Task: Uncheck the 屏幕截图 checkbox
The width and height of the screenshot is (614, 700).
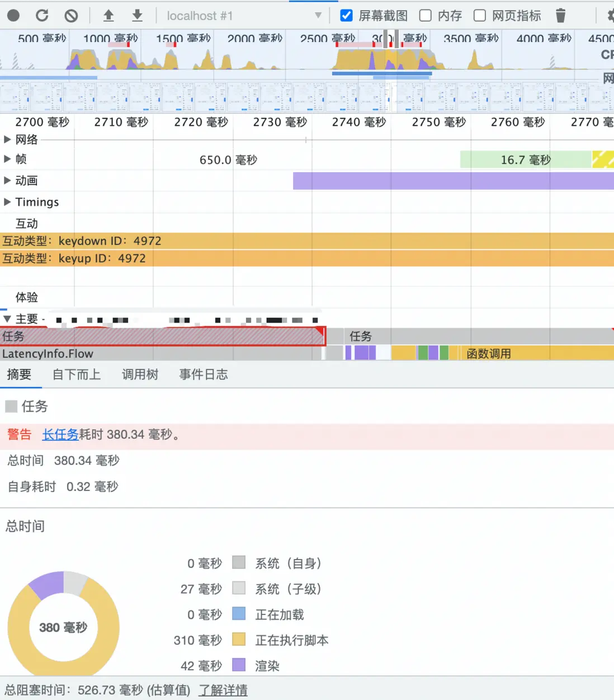Action: [x=347, y=16]
